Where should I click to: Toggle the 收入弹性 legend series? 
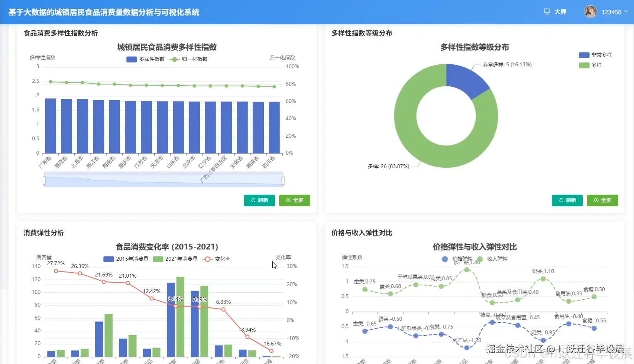[492, 259]
